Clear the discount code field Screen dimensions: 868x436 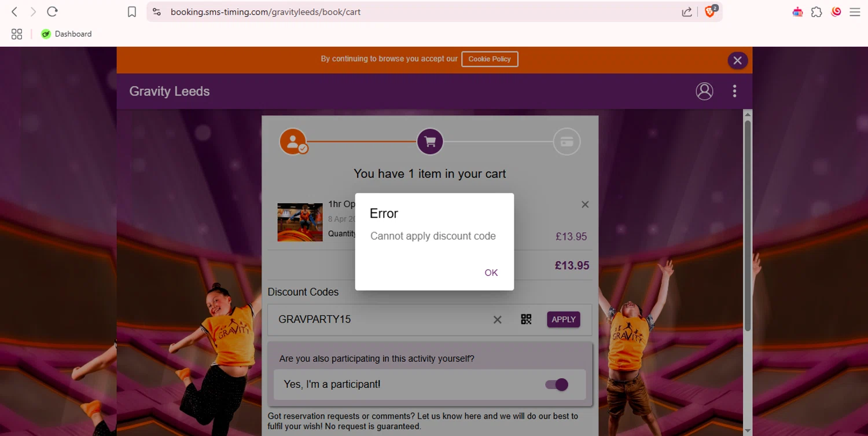(497, 320)
